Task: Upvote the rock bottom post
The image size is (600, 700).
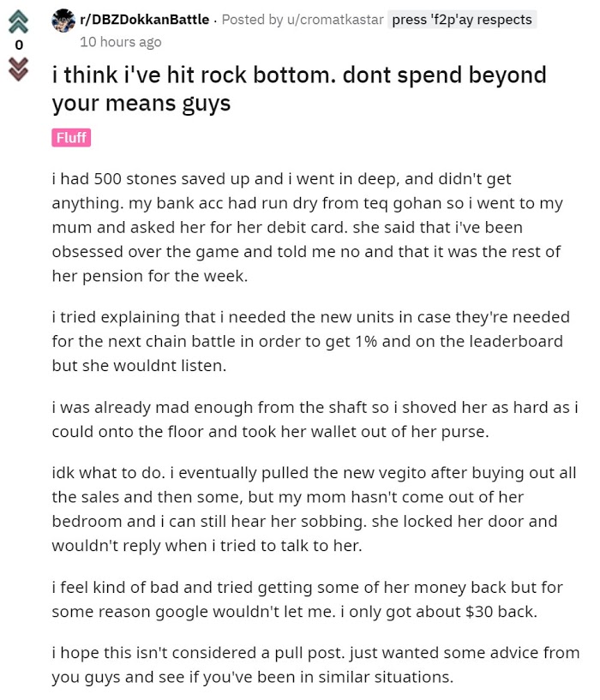Action: 19,19
